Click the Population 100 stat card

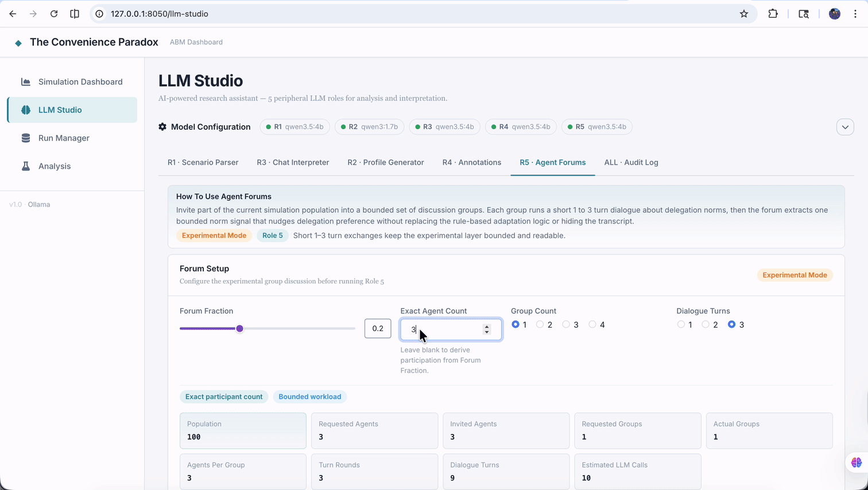point(243,430)
